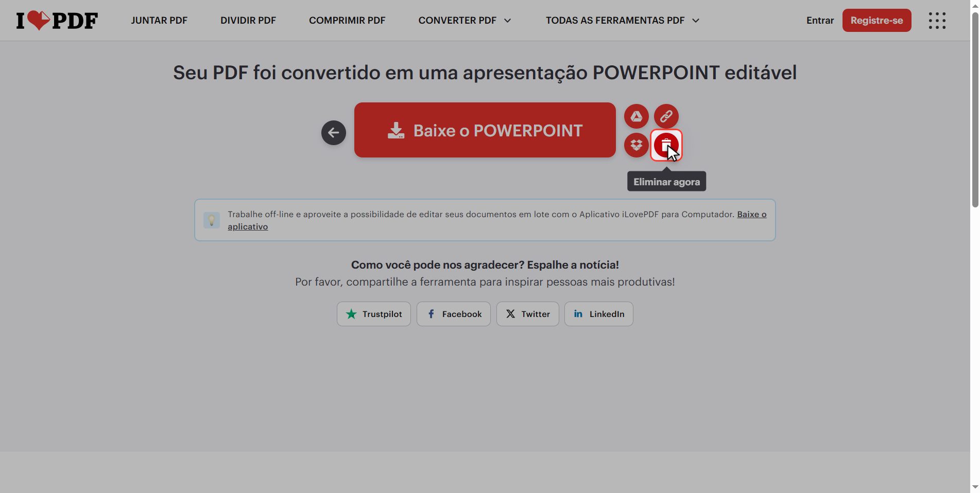Viewport: 980px width, 493px height.
Task: Click the scrollbar down arrow
Action: [975, 487]
